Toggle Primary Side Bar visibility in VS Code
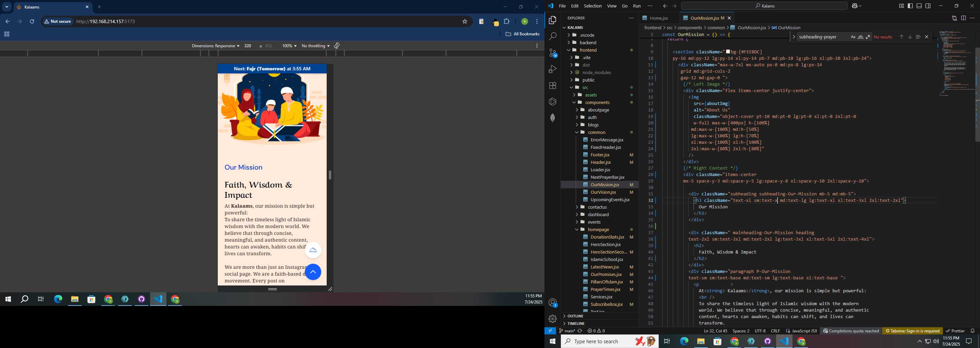The image size is (980, 348). 910,6
